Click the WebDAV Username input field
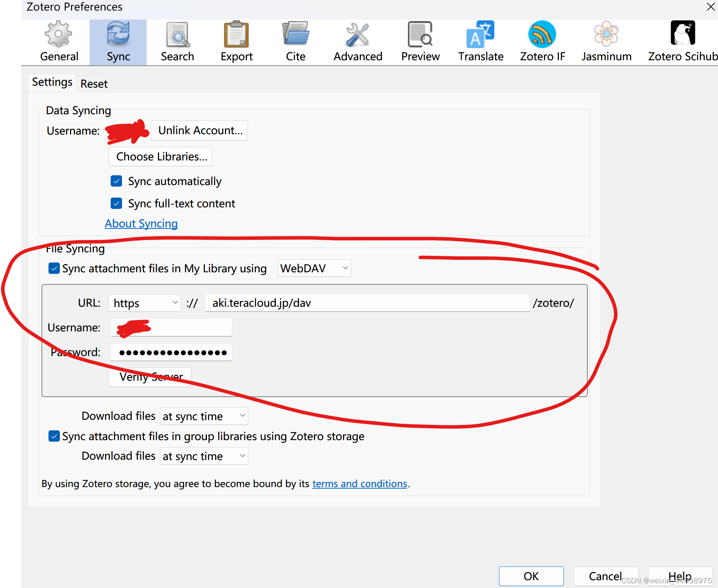718x588 pixels. pos(171,327)
